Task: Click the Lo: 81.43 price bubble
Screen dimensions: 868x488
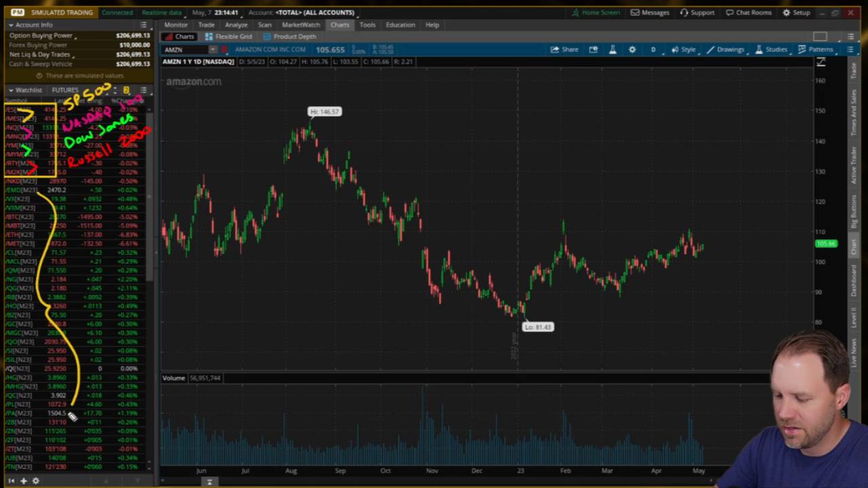Action: (538, 327)
